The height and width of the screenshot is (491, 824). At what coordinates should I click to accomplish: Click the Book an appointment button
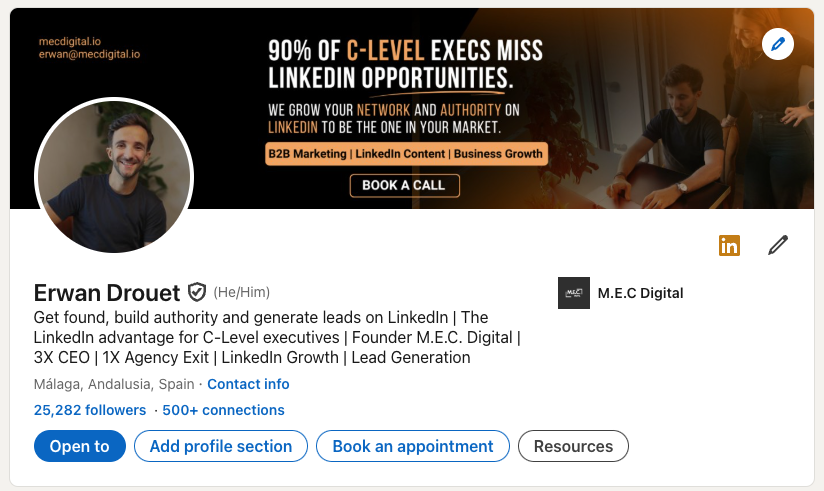click(413, 446)
